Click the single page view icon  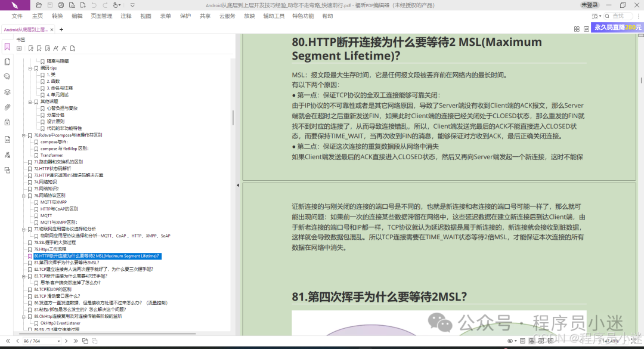(x=522, y=341)
